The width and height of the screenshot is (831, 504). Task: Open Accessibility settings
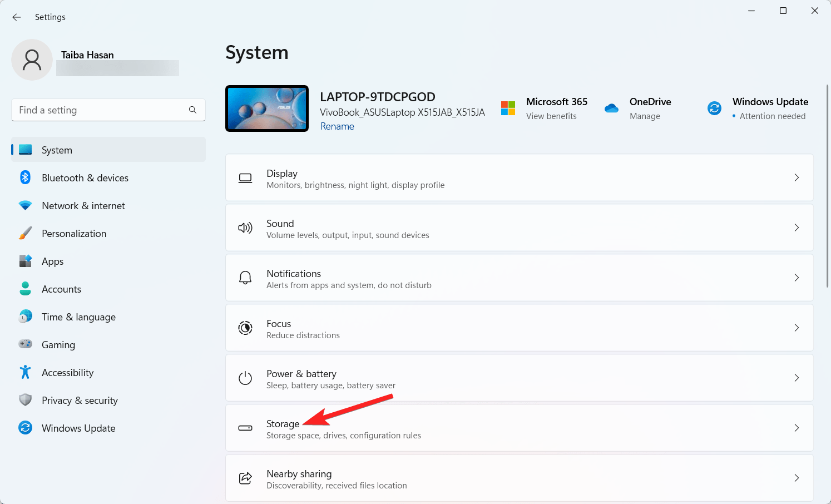point(67,372)
